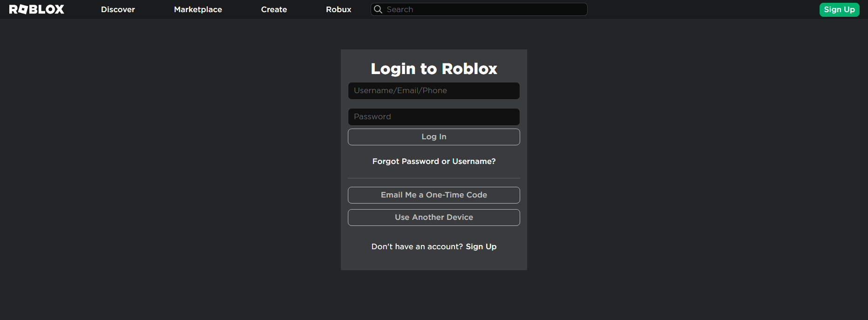
Task: Open the Forgot Password or Username link
Action: click(434, 161)
